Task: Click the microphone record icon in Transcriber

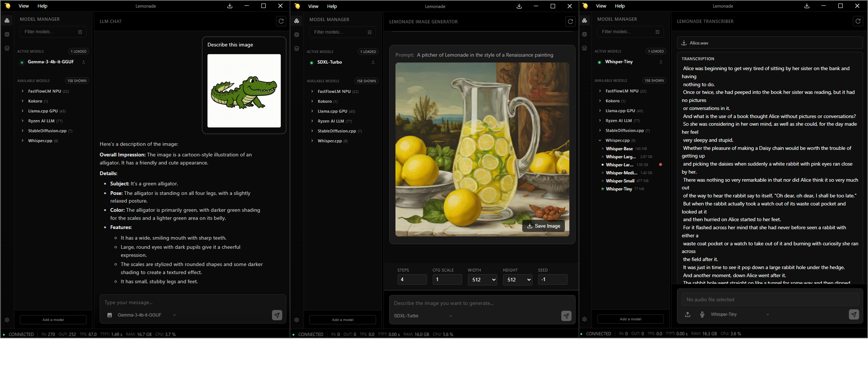Action: click(702, 315)
